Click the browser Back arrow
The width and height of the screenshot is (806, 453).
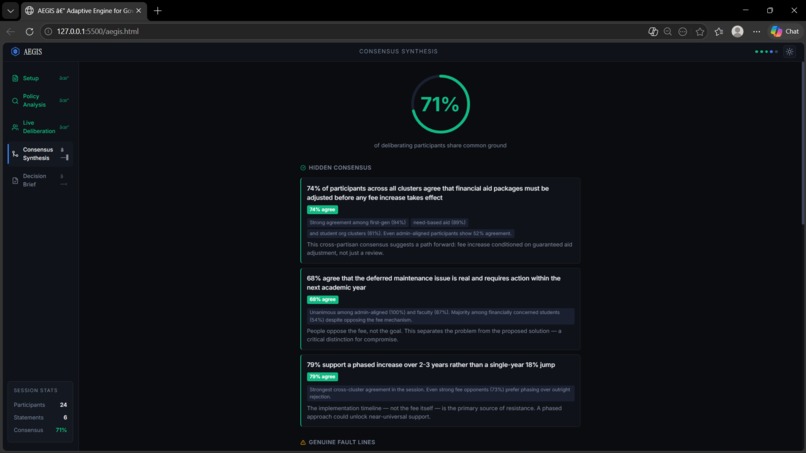click(x=11, y=31)
